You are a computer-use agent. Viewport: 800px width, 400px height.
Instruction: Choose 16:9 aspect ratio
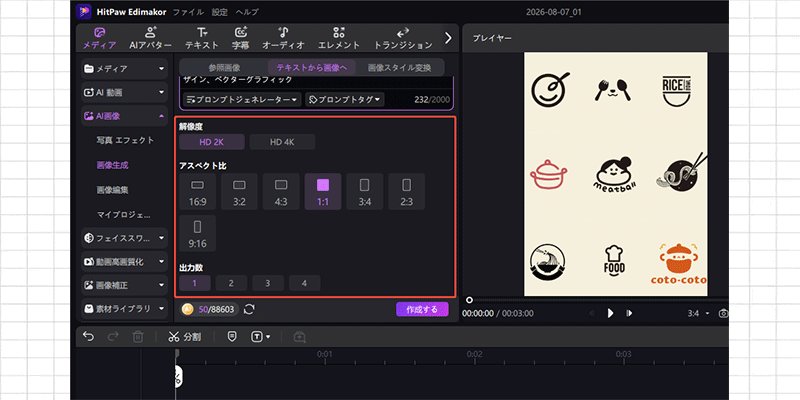point(197,191)
